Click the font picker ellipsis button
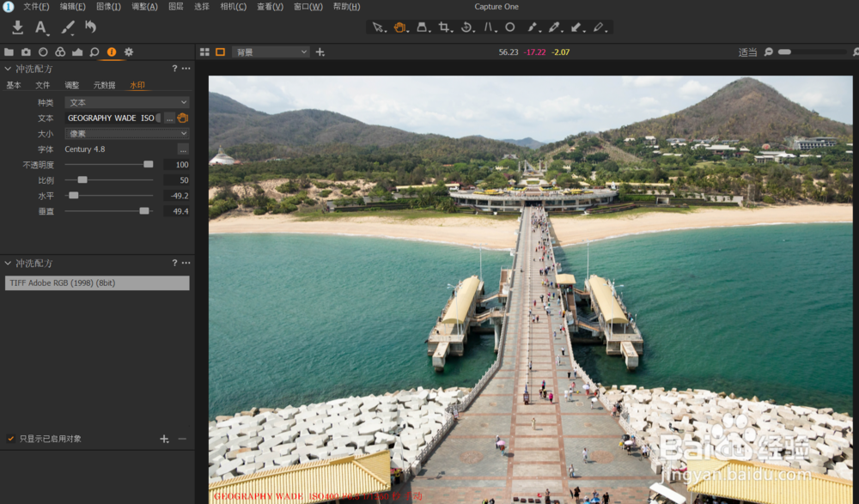The height and width of the screenshot is (504, 859). (182, 149)
